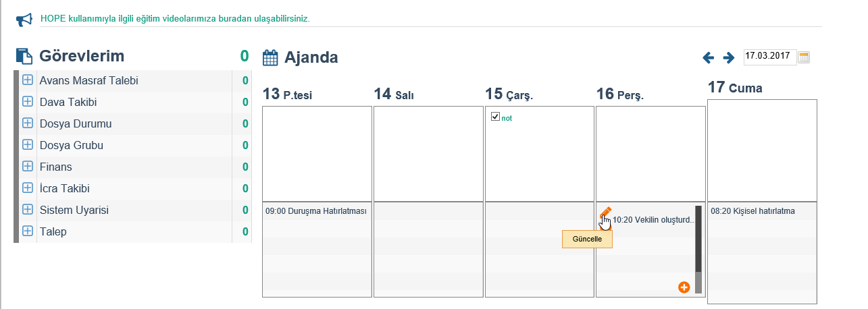This screenshot has height=309, width=868.
Task: Expand Avans Masraf Talebi group
Action: click(x=28, y=80)
